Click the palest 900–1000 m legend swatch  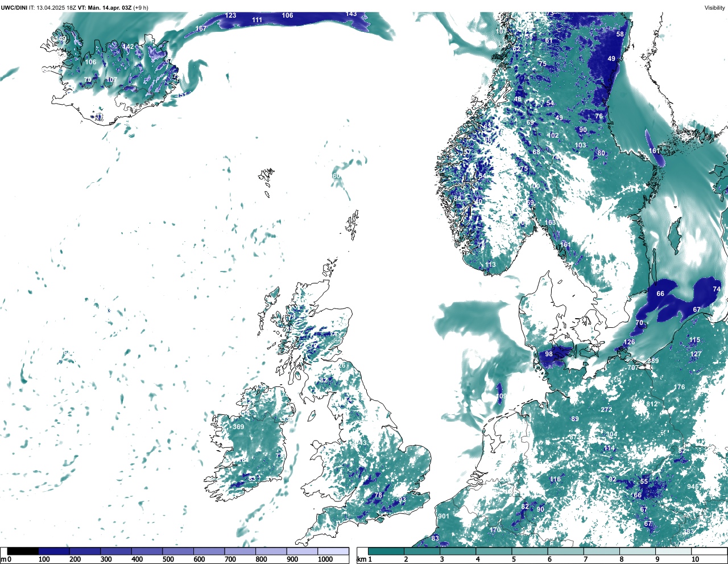302,551
